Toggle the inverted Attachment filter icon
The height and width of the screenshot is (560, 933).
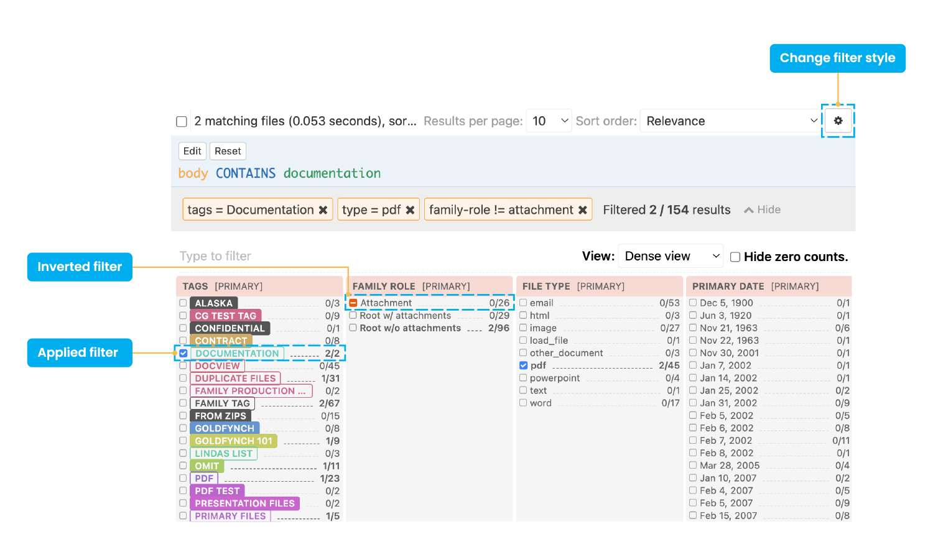tap(353, 303)
